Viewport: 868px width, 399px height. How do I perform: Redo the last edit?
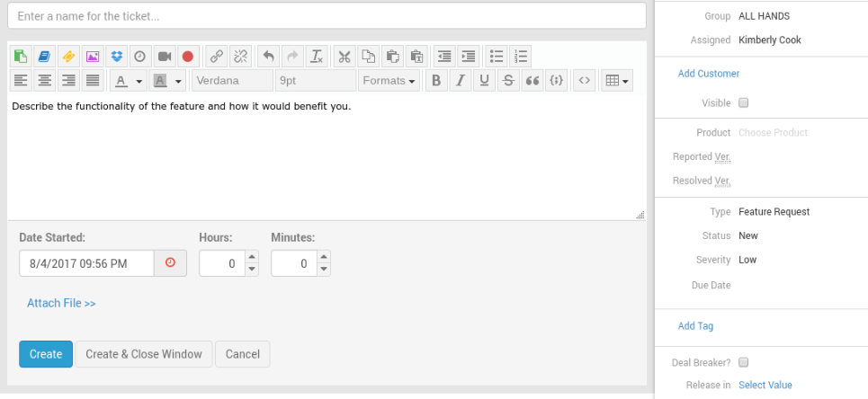coord(292,57)
